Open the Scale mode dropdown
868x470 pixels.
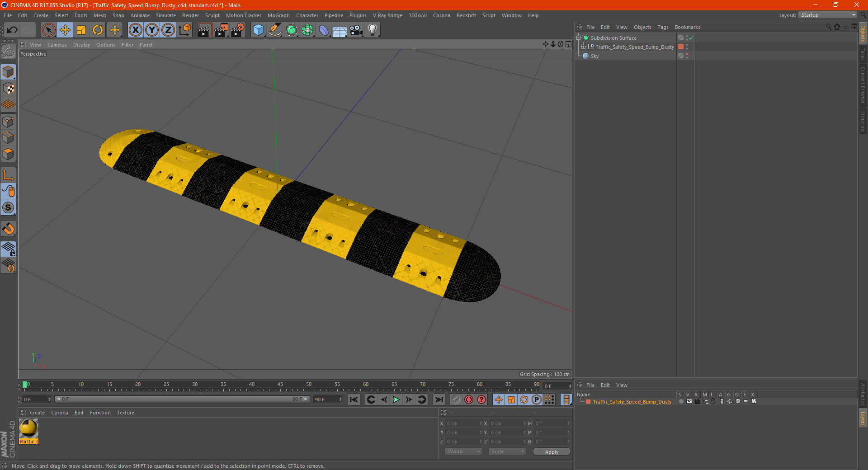507,451
